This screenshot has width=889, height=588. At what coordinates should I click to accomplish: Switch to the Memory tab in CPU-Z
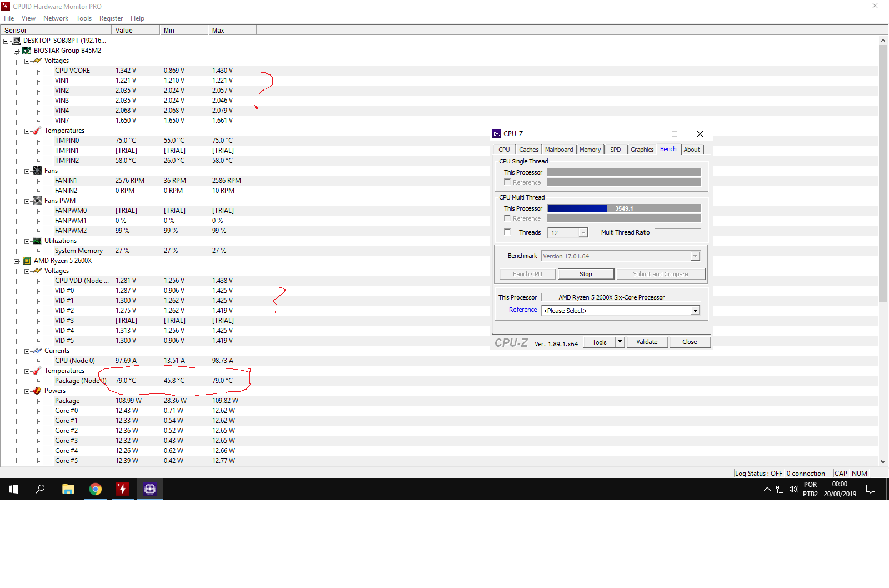click(x=590, y=150)
